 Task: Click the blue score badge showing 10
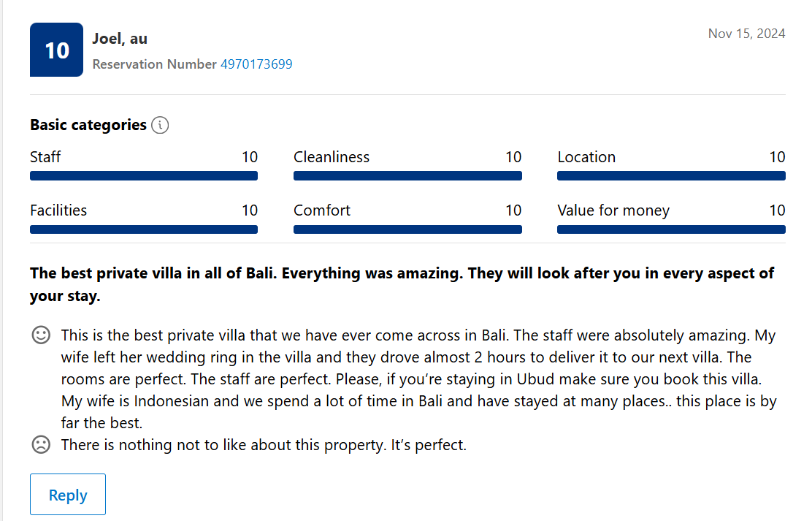[56, 50]
